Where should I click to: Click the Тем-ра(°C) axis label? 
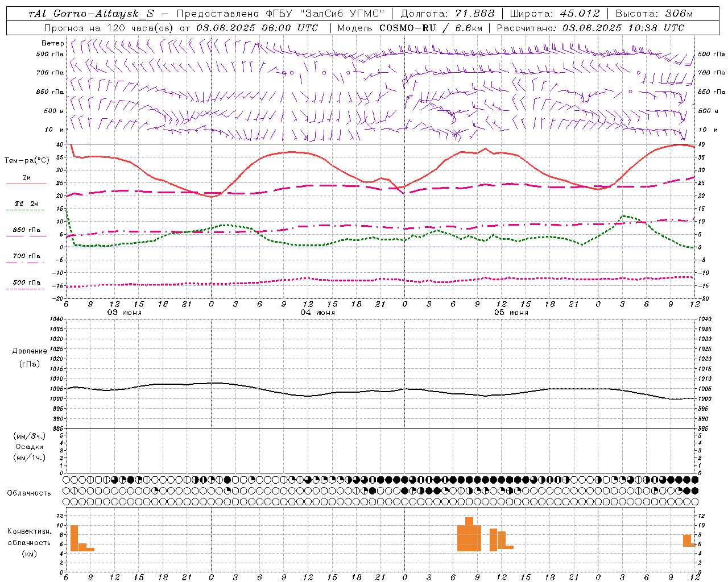pyautogui.click(x=27, y=161)
